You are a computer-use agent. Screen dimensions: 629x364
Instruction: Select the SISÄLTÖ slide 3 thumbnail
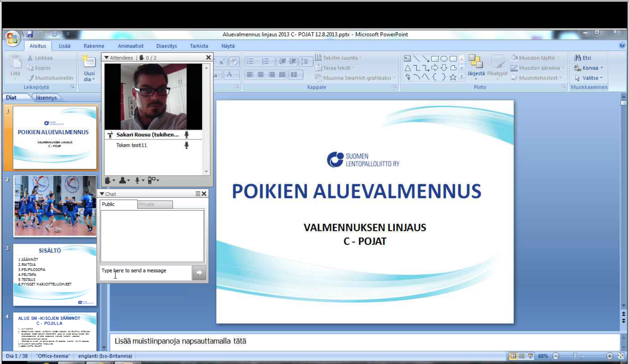coord(55,275)
